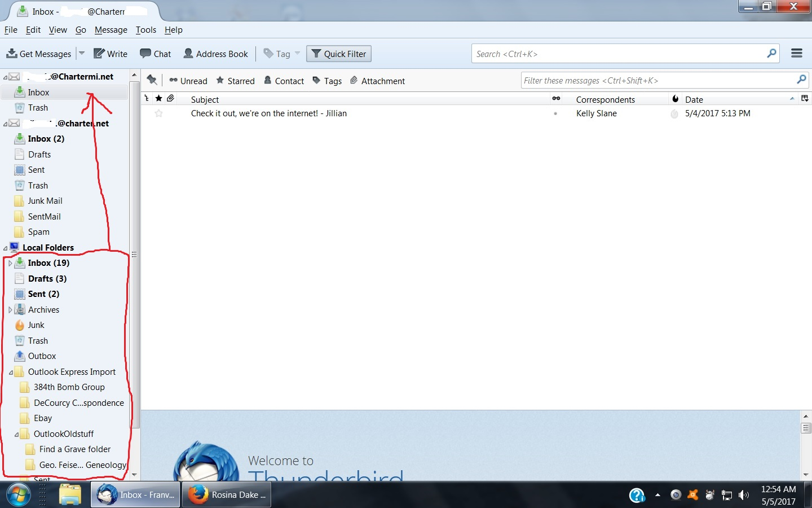Open the File menu
The height and width of the screenshot is (508, 812).
click(11, 30)
